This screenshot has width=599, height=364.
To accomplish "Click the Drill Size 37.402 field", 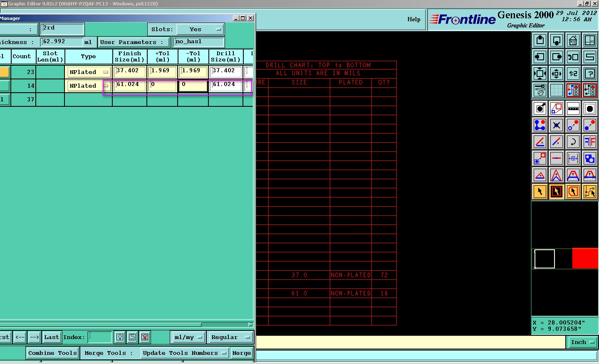I will click(226, 72).
